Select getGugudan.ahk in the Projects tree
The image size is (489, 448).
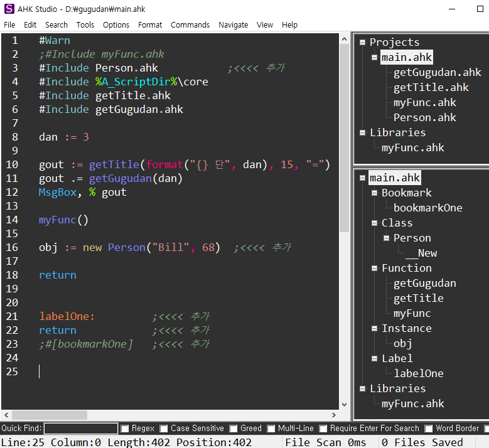point(437,72)
